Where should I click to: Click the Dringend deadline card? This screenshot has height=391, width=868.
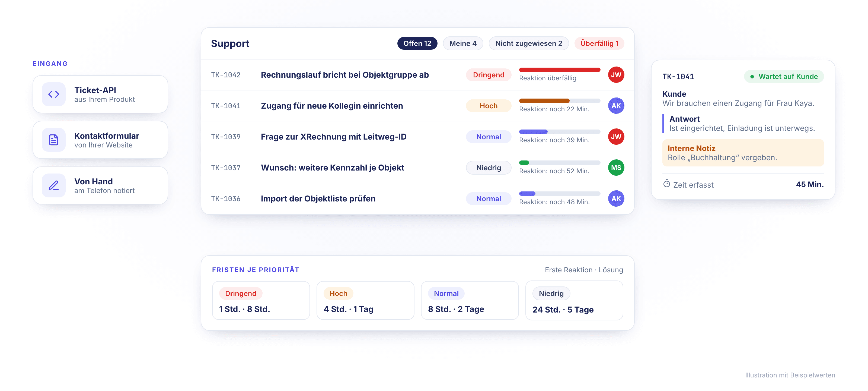pos(261,301)
